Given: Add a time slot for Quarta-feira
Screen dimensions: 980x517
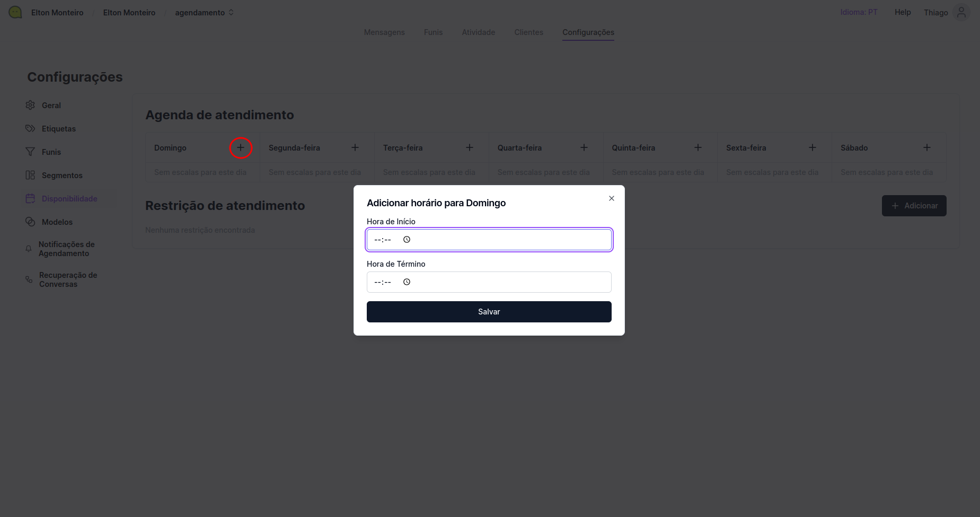Looking at the screenshot, I should (x=584, y=147).
